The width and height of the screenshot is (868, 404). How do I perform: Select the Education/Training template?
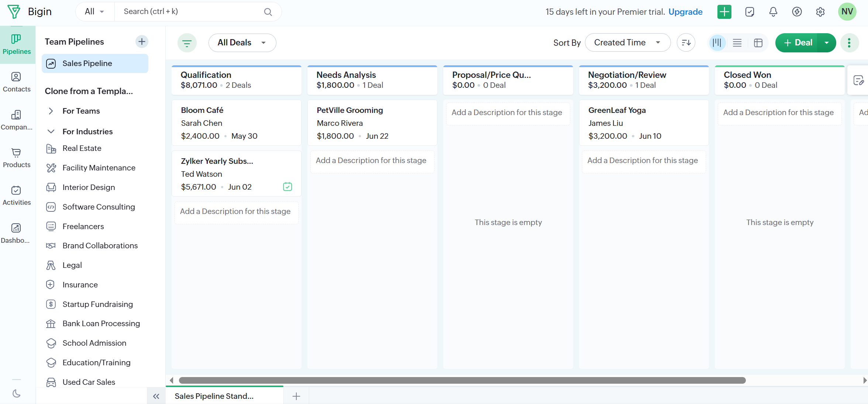pos(96,363)
